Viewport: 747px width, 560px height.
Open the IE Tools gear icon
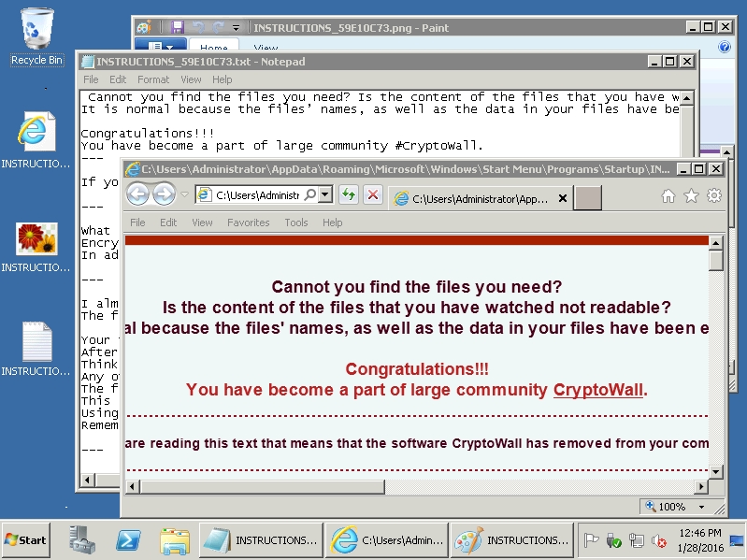714,195
